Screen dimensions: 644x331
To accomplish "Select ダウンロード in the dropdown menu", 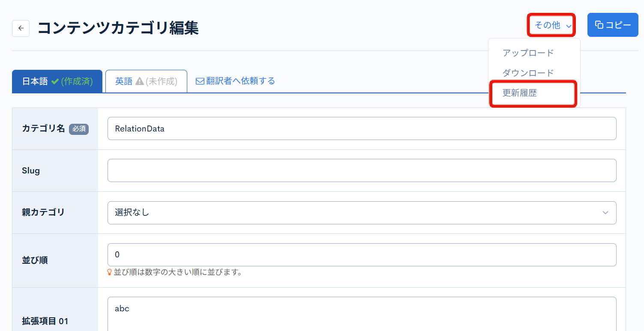I will click(x=528, y=73).
